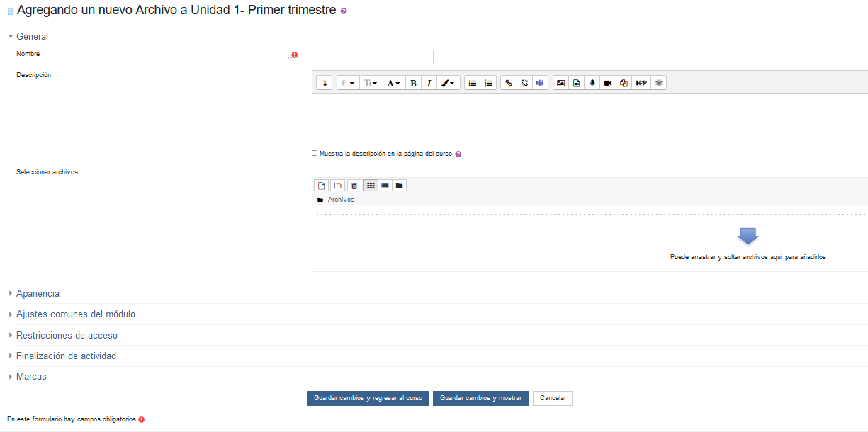The width and height of the screenshot is (868, 432).
Task: Click the Cancelar button
Action: 553,398
